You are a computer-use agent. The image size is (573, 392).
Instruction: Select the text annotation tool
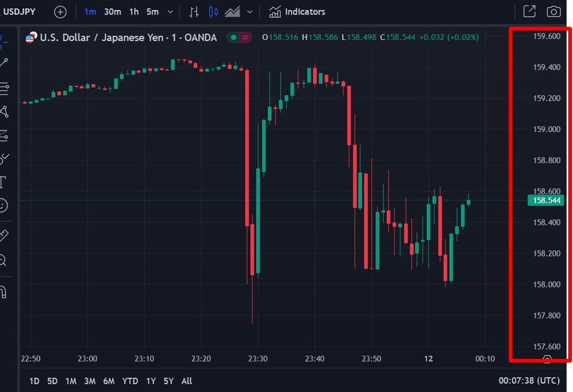(3, 182)
